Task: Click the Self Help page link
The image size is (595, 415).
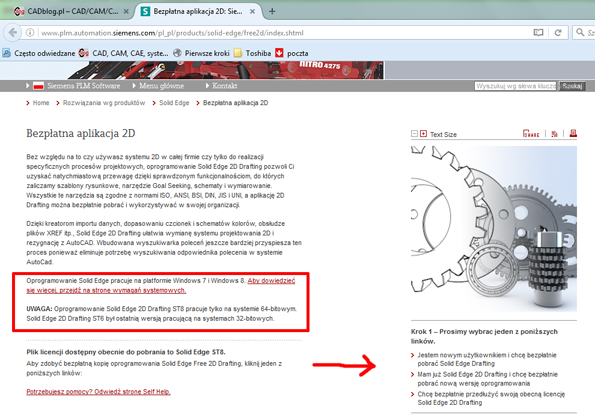Action: tap(98, 391)
